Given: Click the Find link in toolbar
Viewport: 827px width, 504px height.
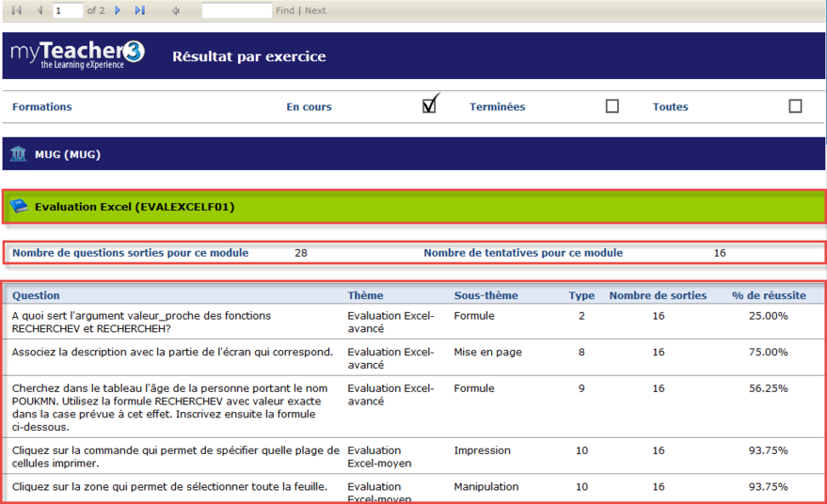Looking at the screenshot, I should point(285,10).
